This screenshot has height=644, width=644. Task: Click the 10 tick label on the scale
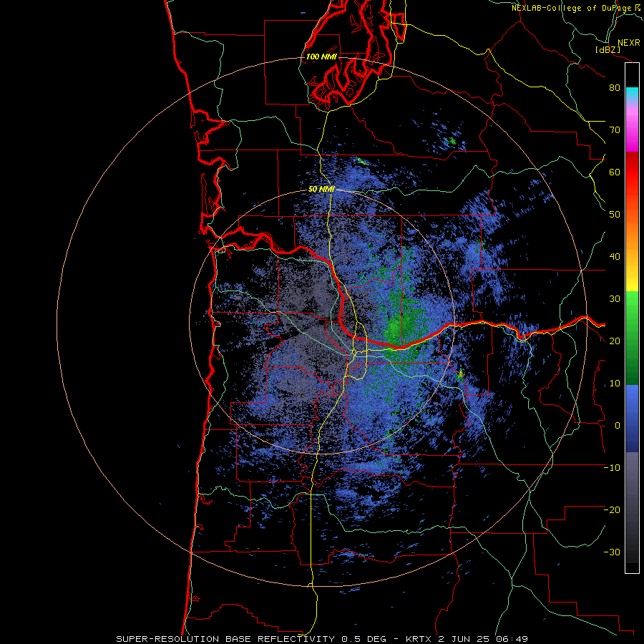pyautogui.click(x=615, y=384)
